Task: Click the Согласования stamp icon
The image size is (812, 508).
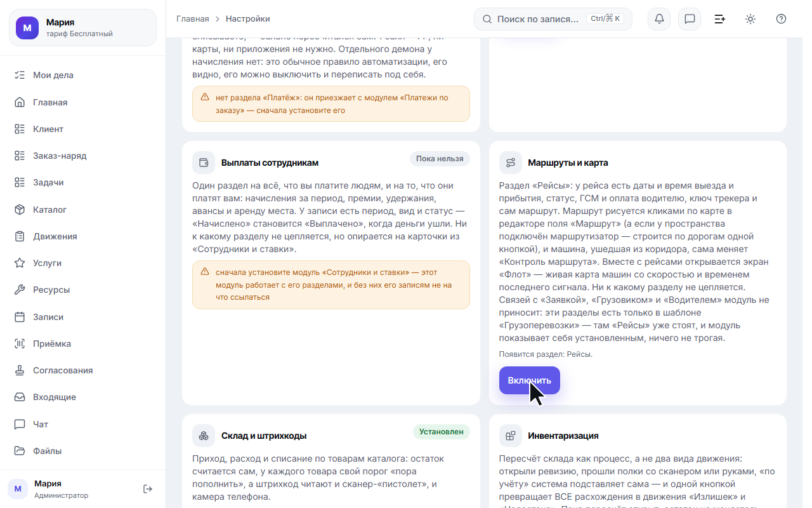Action: coord(20,370)
